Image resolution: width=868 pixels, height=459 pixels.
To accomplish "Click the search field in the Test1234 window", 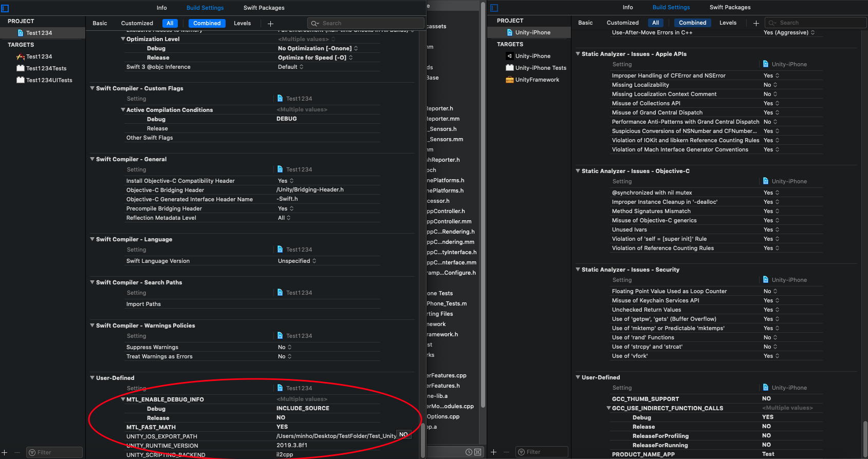I will [365, 23].
